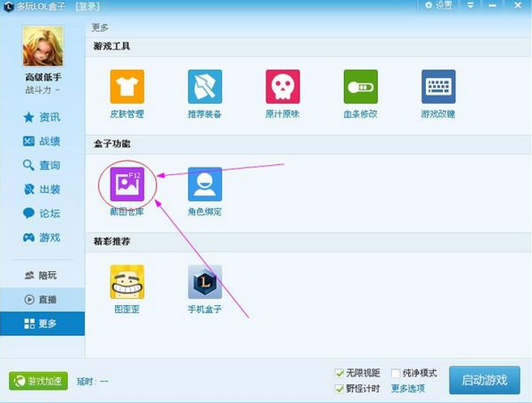Open the 原汁原味 skull icon
Viewport: 532px width, 403px height.
283,87
